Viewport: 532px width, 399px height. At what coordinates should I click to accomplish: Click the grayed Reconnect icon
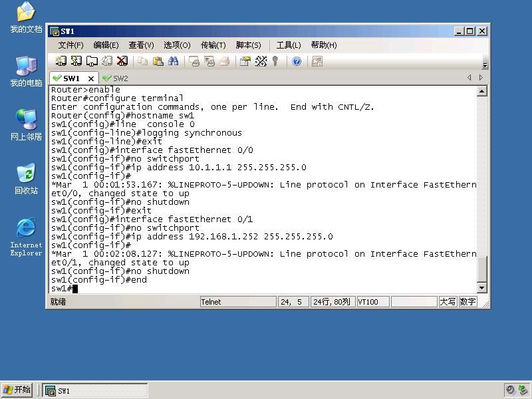pyautogui.click(x=107, y=61)
